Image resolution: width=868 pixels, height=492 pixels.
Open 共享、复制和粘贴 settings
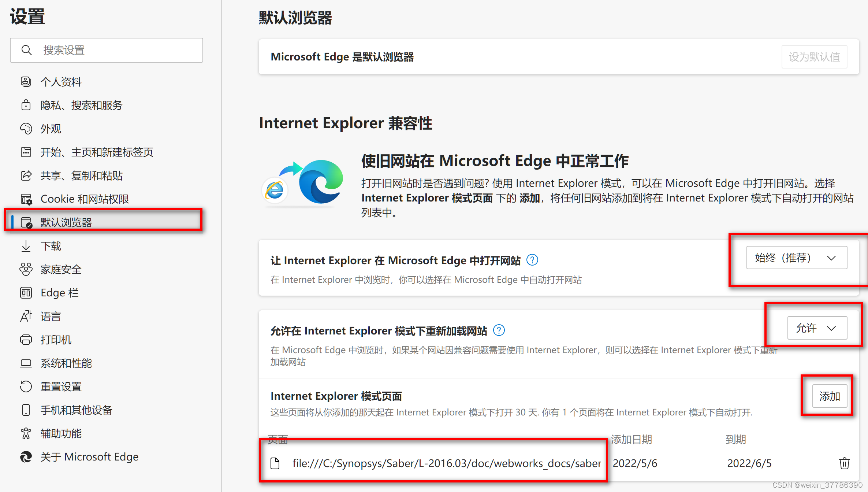tap(81, 175)
